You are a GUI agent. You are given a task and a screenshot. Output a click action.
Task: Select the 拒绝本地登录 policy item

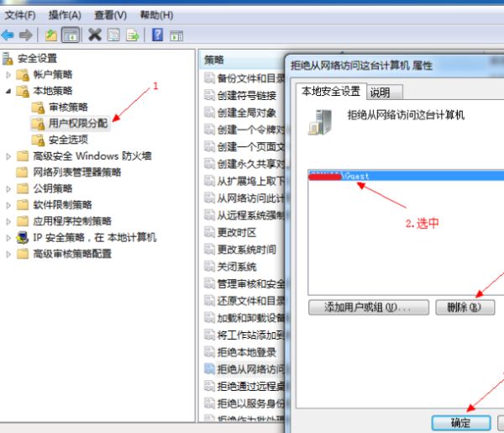[x=246, y=352]
